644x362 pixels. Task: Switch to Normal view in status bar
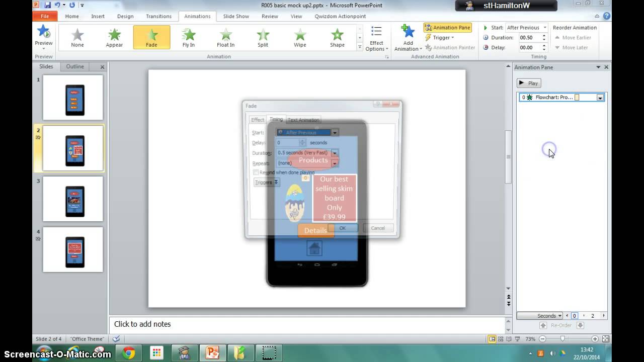coord(492,339)
